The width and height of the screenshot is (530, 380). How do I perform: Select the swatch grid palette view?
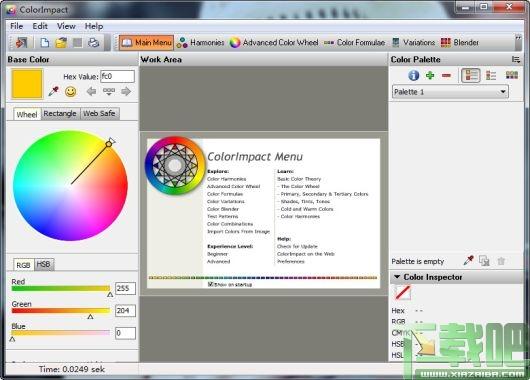[512, 75]
